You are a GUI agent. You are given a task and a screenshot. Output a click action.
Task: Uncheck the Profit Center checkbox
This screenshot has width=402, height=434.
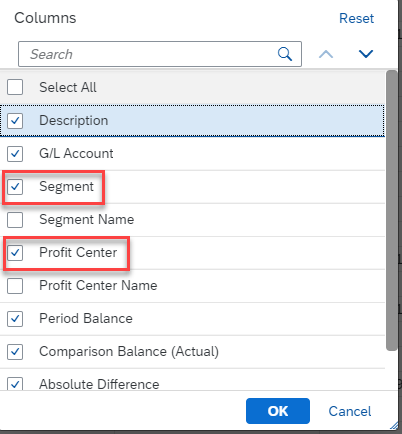point(15,253)
